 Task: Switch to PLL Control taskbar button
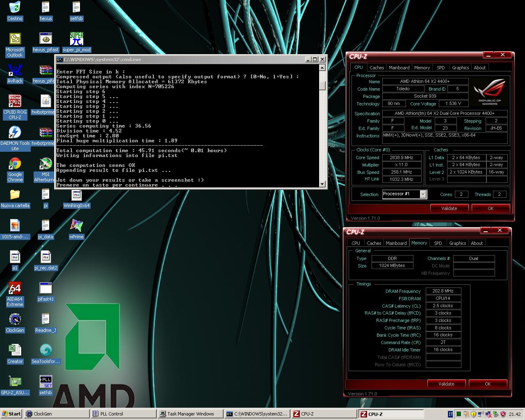pyautogui.click(x=123, y=414)
